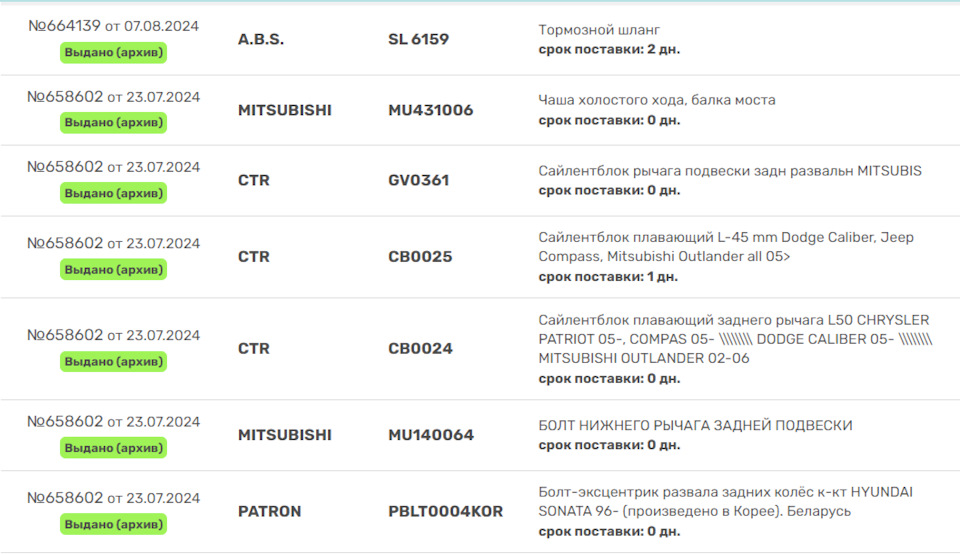This screenshot has height=554, width=960.
Task: Select 'Чаша холостого хода, балка моста' description
Action: (656, 100)
